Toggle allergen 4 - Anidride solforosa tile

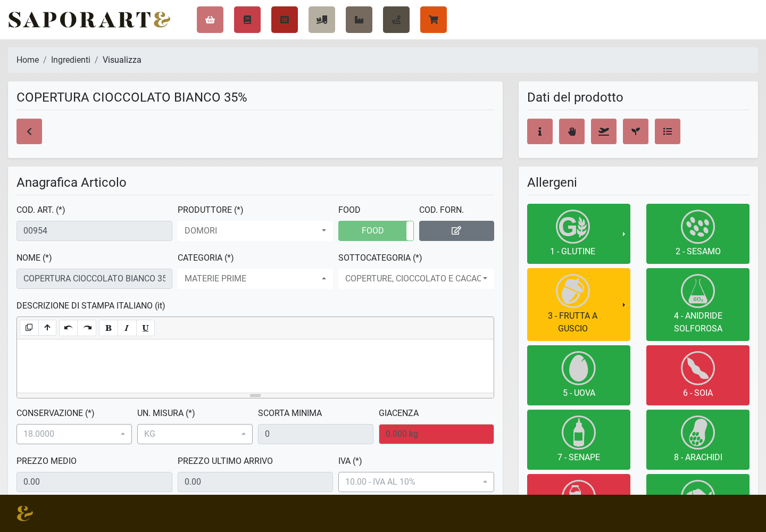(698, 304)
